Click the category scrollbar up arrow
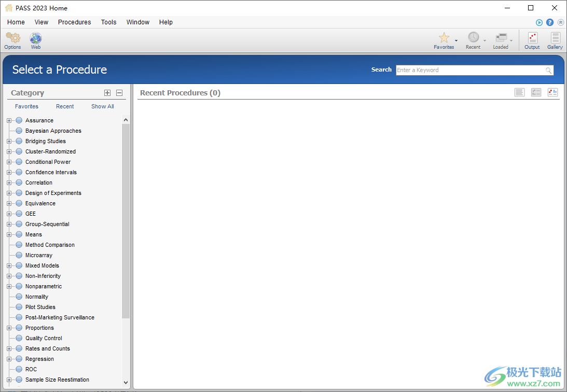 pyautogui.click(x=126, y=120)
